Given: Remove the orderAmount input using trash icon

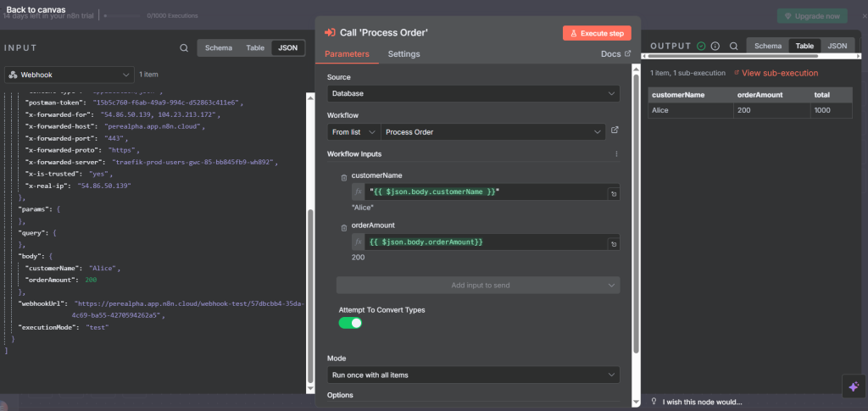Looking at the screenshot, I should 343,226.
